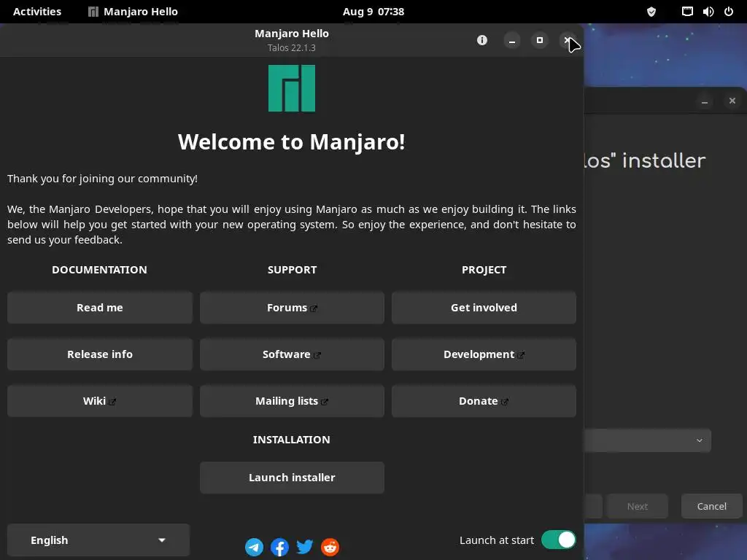The image size is (747, 560).
Task: Click the PROJECT section label
Action: 484,270
